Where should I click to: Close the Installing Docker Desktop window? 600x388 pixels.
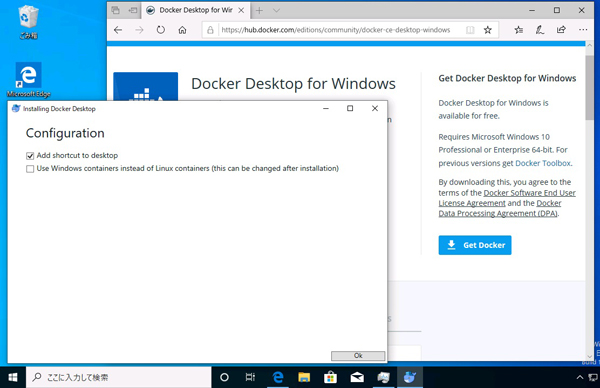pos(375,108)
